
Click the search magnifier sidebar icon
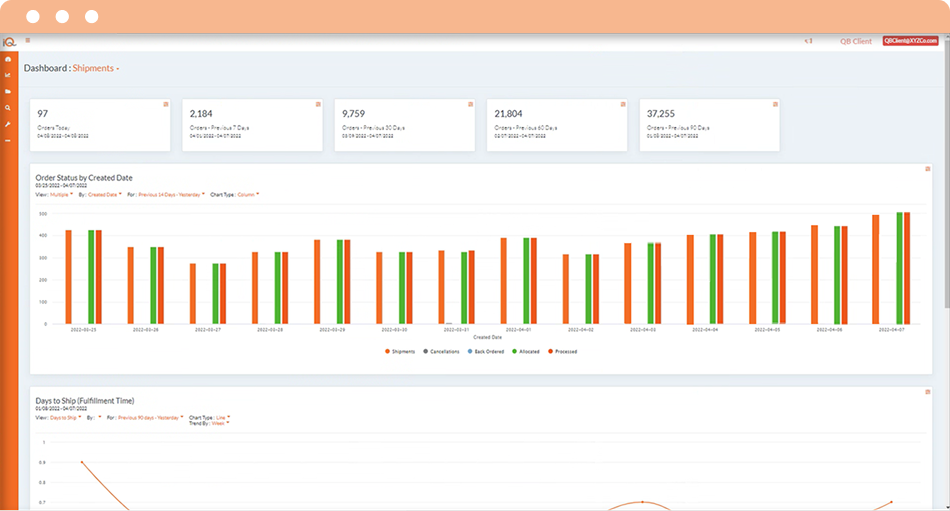[x=8, y=107]
